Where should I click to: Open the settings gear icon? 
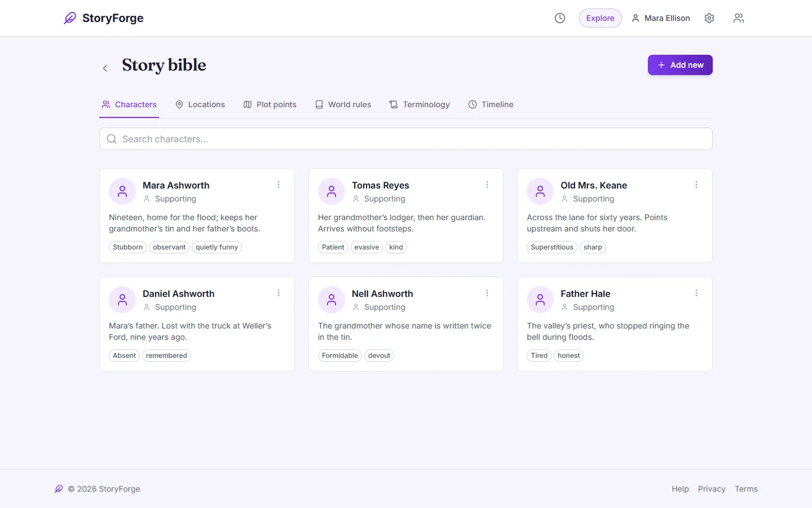[x=709, y=18]
